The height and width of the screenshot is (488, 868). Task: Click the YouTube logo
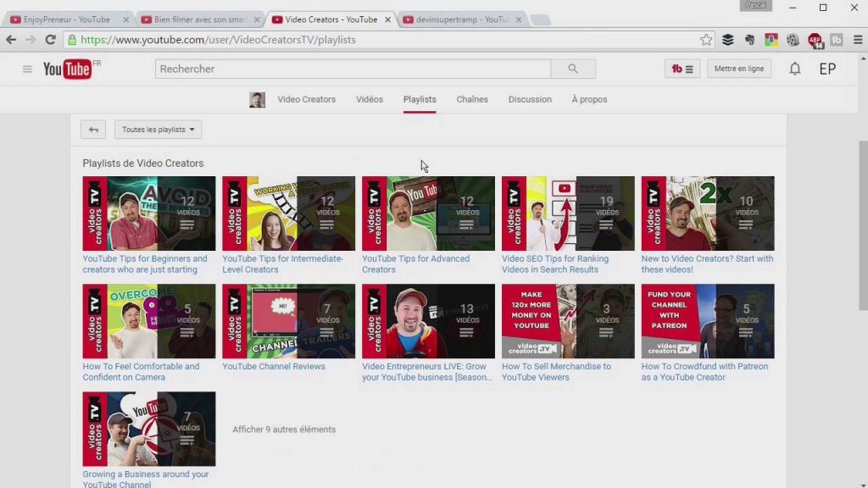coord(68,69)
